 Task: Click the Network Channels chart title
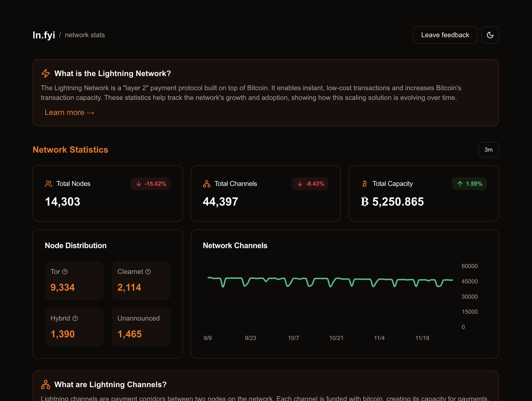(235, 245)
